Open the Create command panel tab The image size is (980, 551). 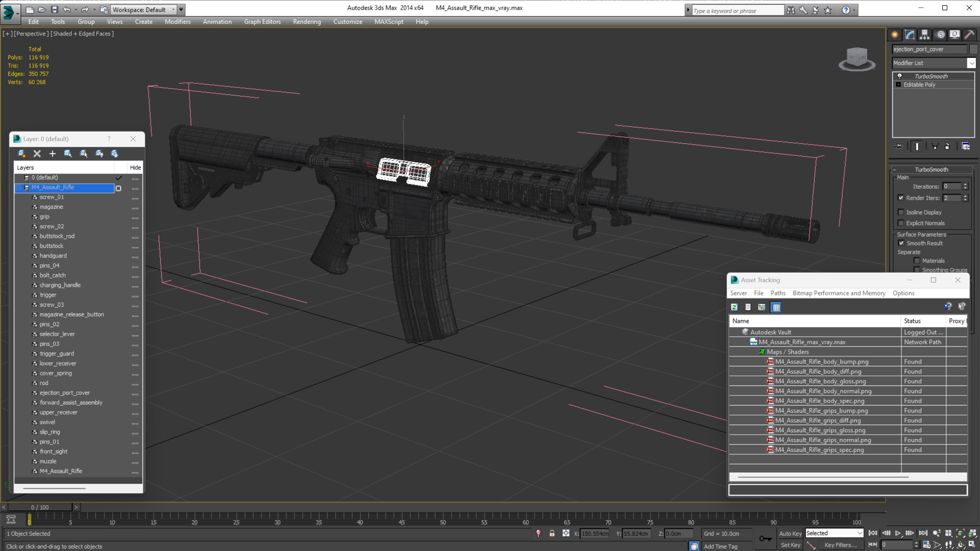895,35
